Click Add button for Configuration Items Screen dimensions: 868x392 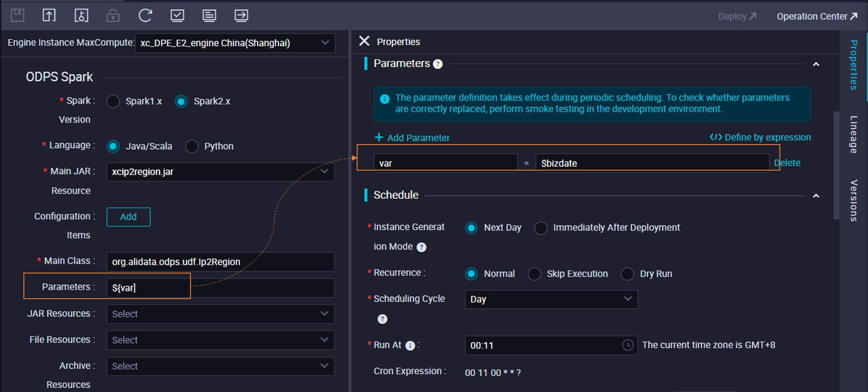click(x=128, y=217)
